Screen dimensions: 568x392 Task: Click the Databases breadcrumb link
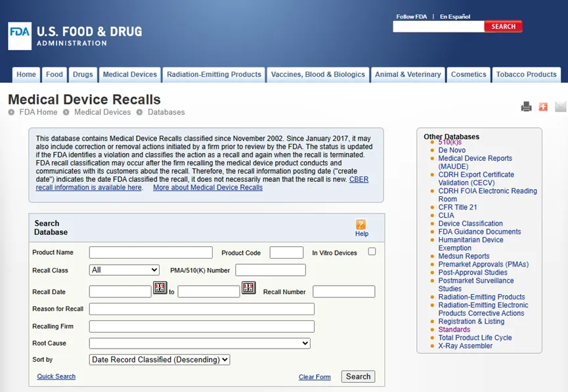[x=166, y=112]
